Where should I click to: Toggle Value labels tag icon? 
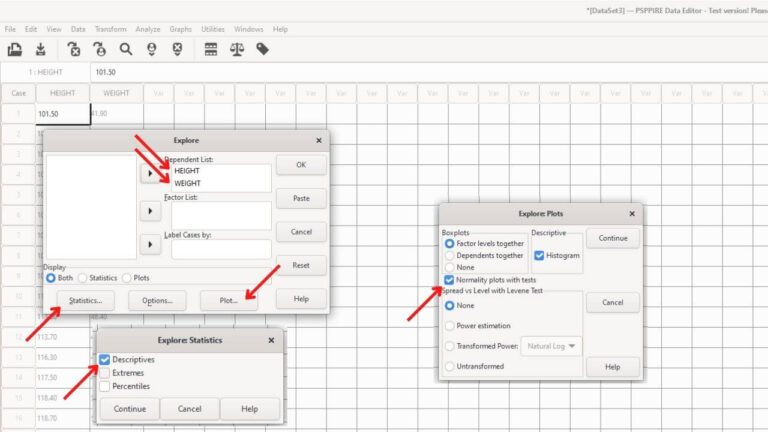tap(263, 49)
